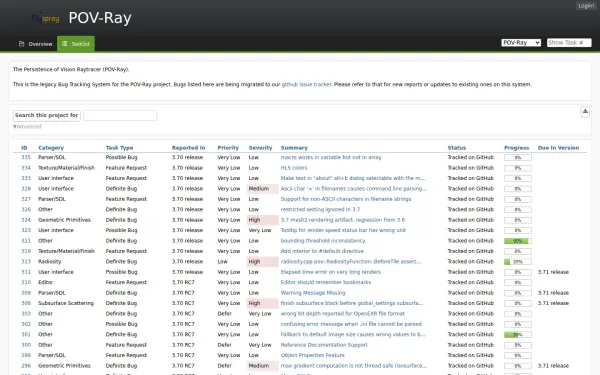Viewport: 600px width, 375px height.
Task: Click 'Tooltip for render speed status bar' task summary
Action: tap(343, 230)
